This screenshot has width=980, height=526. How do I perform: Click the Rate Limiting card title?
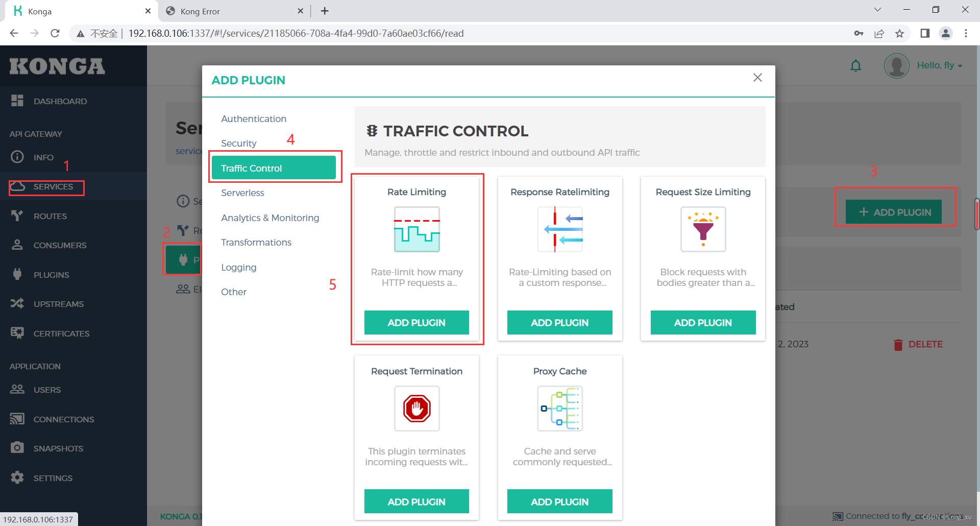[416, 192]
